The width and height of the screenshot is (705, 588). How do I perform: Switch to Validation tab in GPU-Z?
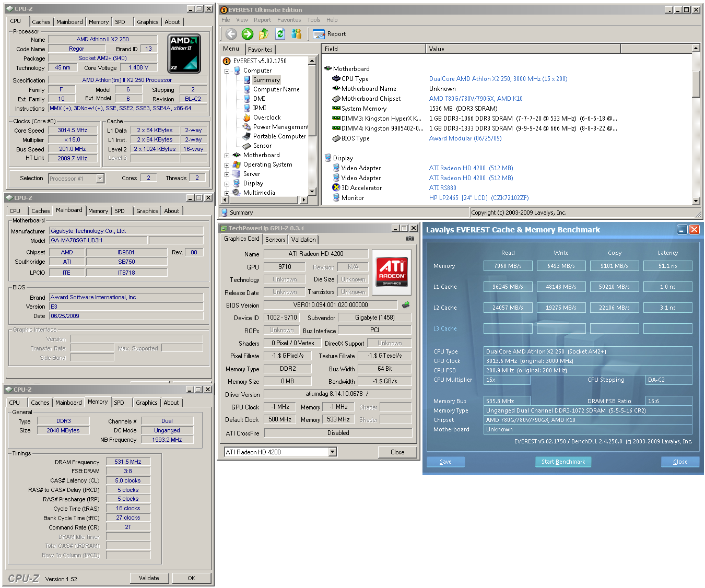pos(303,240)
